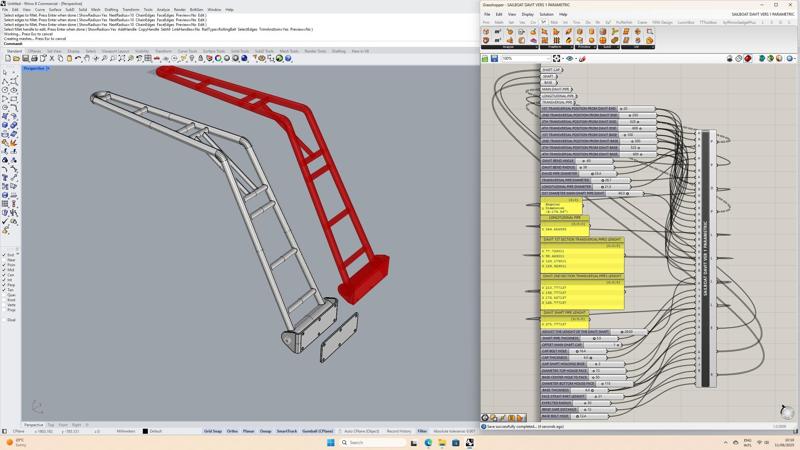Click the Save disk icon in Rhino toolbar

pos(26,59)
